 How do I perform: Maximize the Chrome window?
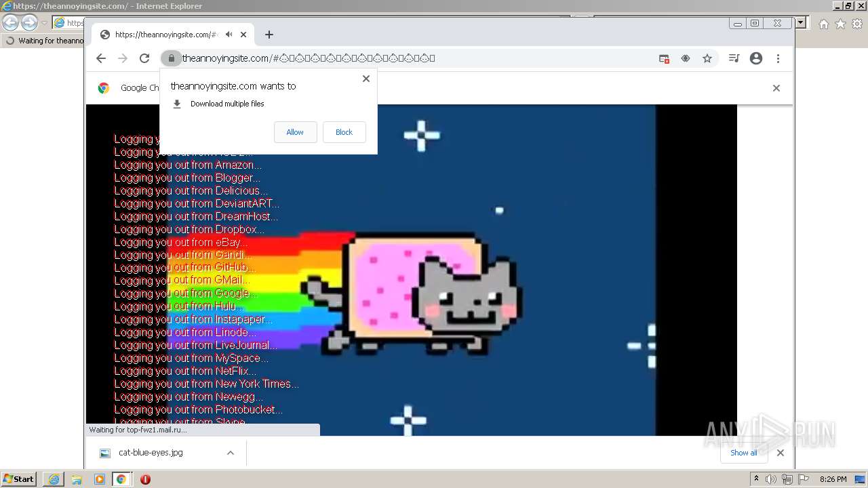point(754,23)
